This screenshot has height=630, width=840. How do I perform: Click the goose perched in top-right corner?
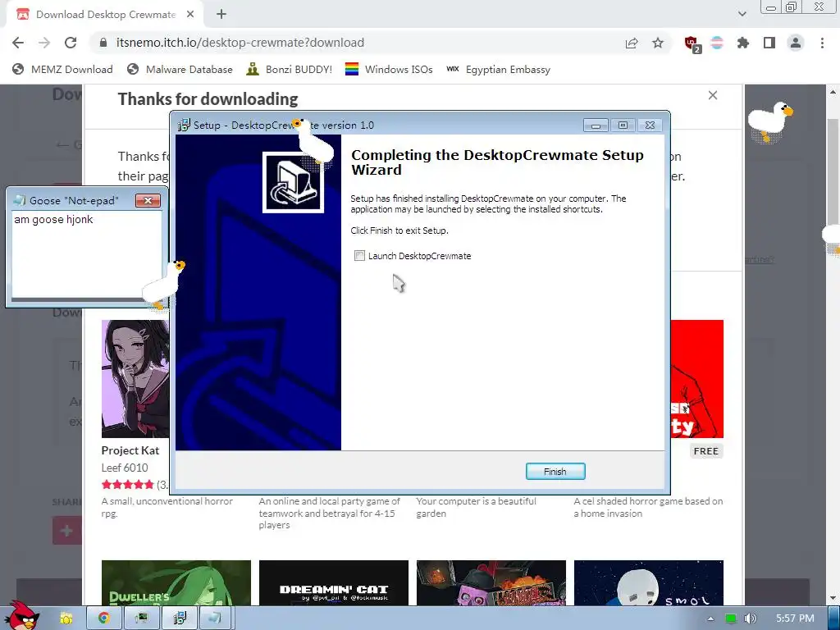click(769, 121)
